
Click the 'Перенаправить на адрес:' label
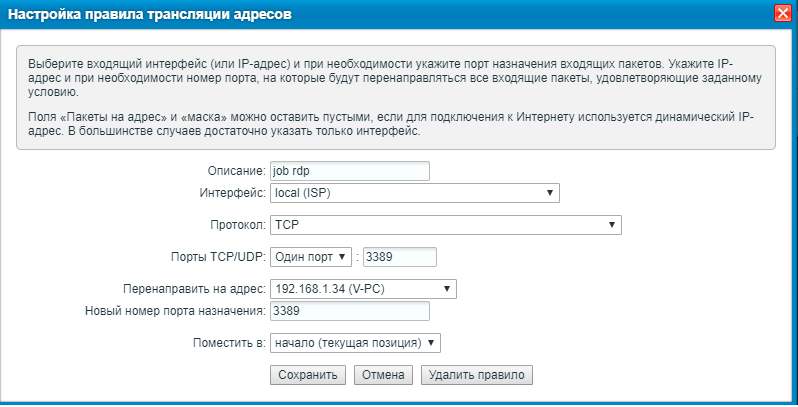click(x=194, y=289)
